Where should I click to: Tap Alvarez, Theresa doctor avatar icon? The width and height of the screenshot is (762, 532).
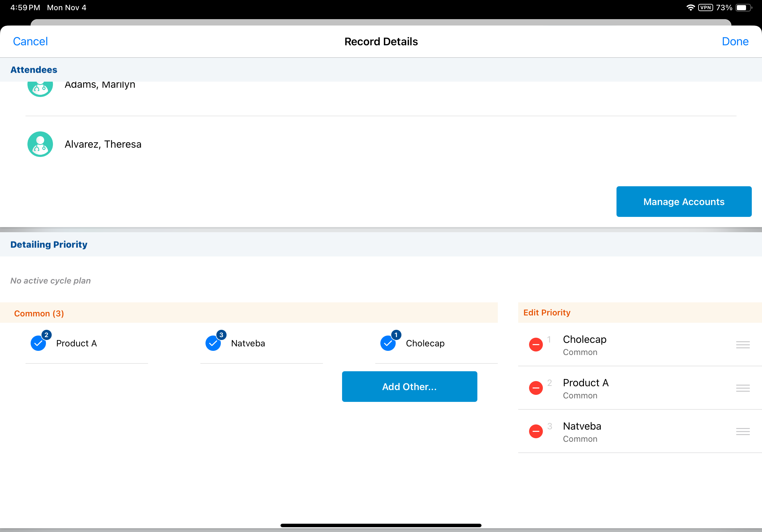40,144
